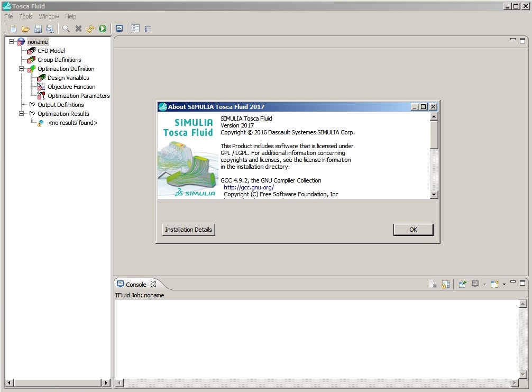
Task: Click the Installation Details button
Action: [x=188, y=230]
